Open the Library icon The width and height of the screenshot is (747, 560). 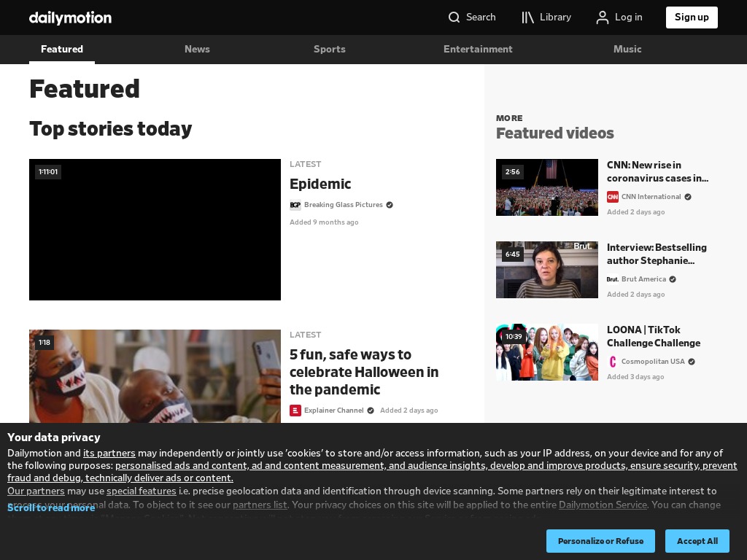527,17
